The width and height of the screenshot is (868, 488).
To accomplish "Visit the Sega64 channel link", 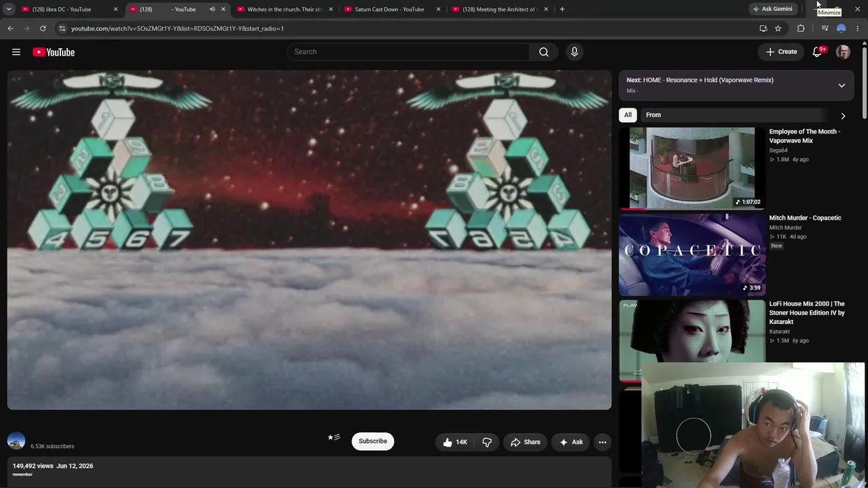I will click(778, 150).
